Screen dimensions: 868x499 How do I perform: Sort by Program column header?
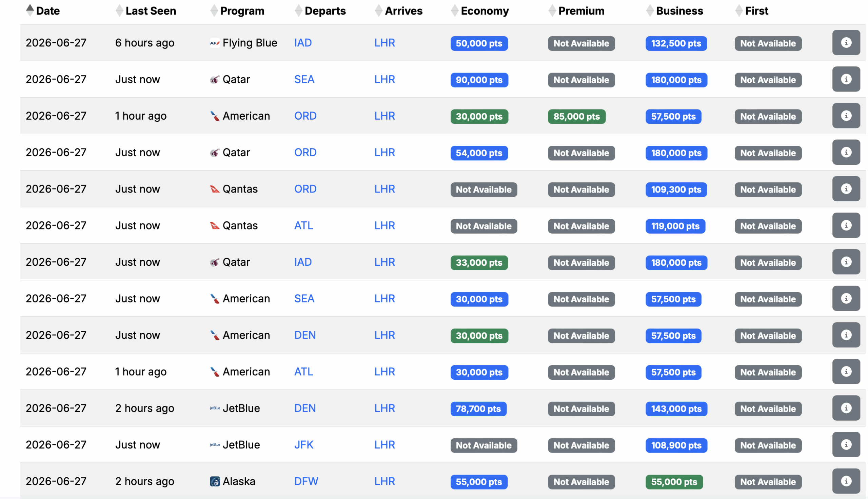tap(242, 11)
